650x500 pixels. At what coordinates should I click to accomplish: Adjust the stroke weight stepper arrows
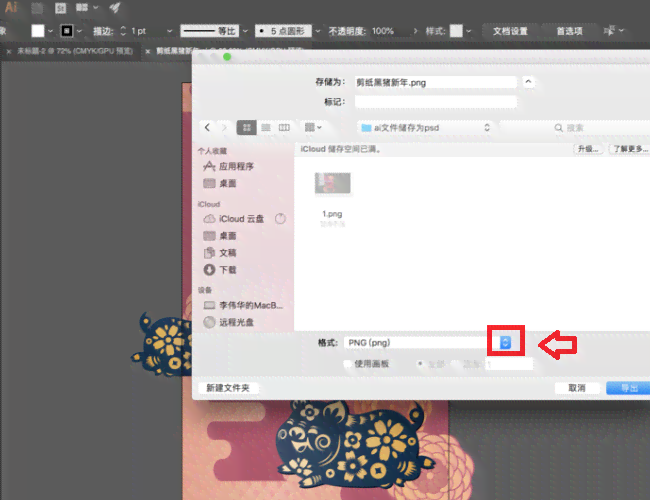tap(123, 31)
